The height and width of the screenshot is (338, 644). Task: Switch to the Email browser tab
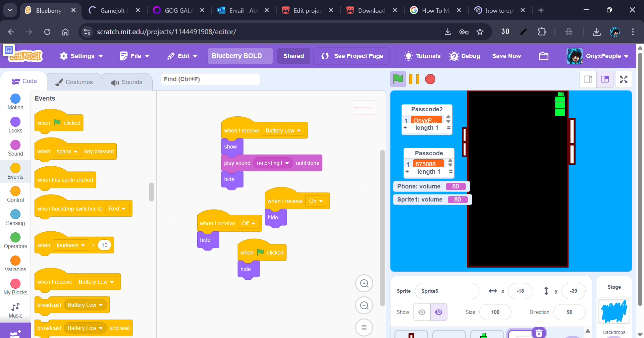click(243, 10)
